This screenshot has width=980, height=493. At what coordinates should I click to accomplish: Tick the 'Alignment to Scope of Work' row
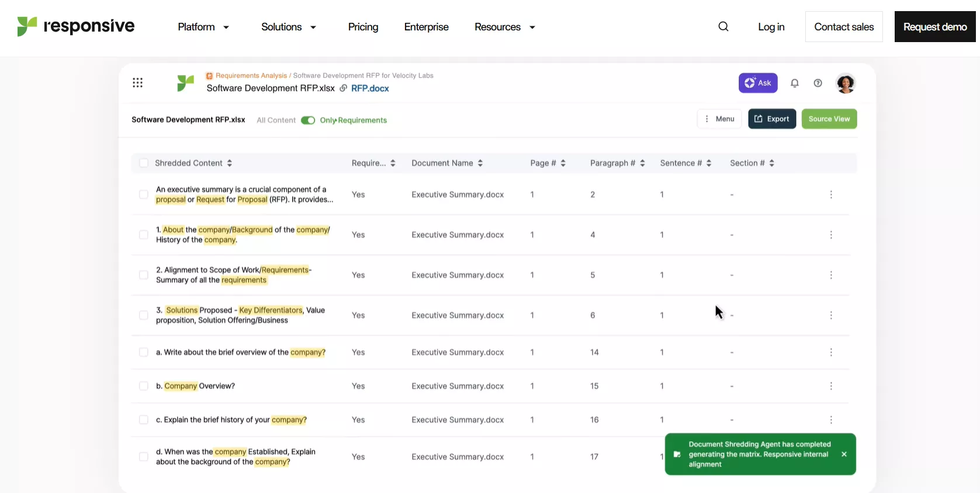(144, 275)
